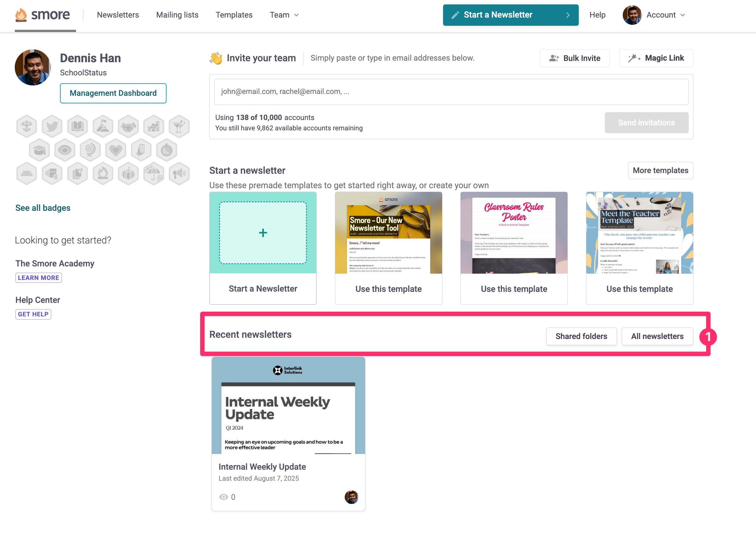Click the stopwatch badge icon
The height and width of the screenshot is (536, 756).
coord(166,150)
